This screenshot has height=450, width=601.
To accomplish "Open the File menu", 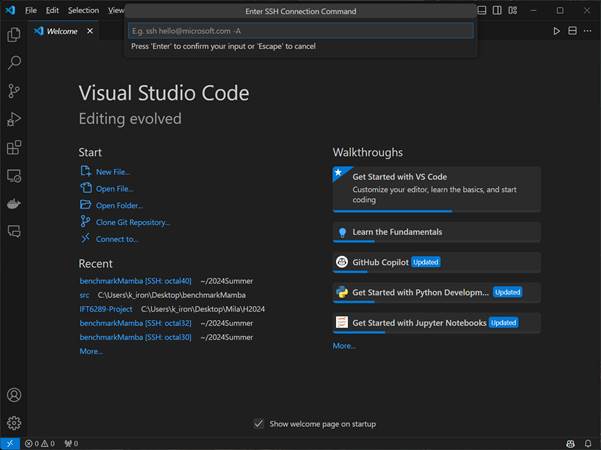I will click(x=31, y=10).
